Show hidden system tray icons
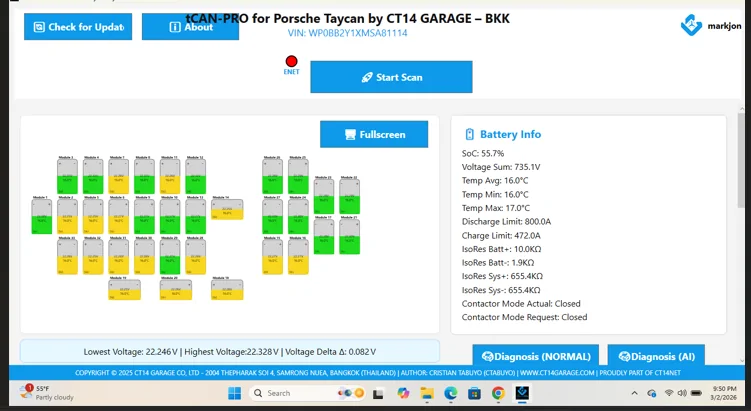The height and width of the screenshot is (411, 751). point(635,393)
